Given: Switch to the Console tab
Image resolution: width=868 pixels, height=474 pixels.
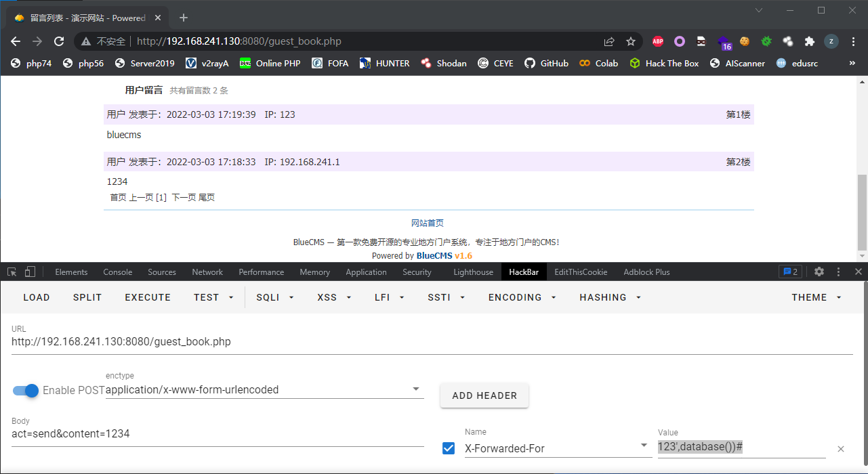Looking at the screenshot, I should (x=118, y=272).
